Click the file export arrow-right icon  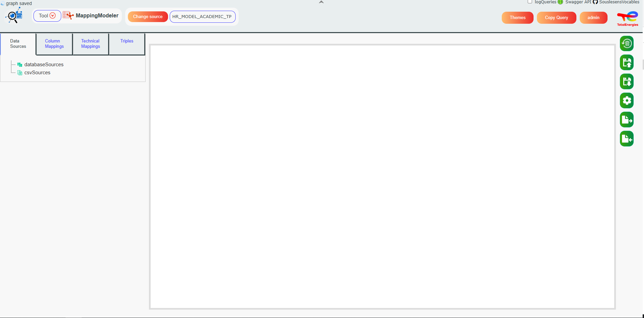pyautogui.click(x=627, y=120)
